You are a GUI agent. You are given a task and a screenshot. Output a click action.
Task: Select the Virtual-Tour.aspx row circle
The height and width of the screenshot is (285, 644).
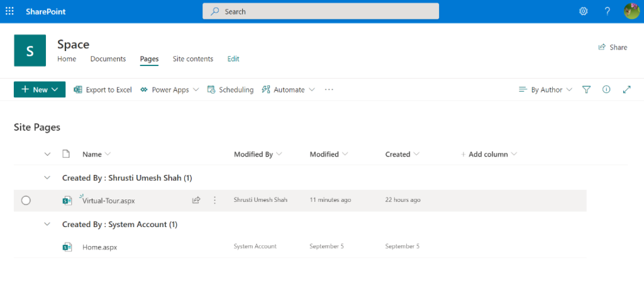26,201
